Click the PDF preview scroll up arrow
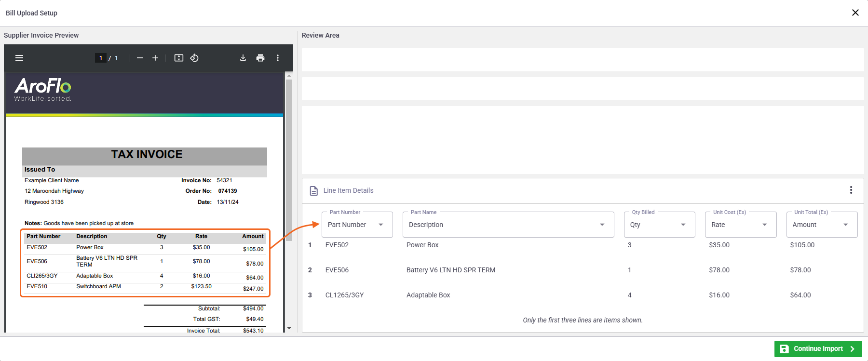The width and height of the screenshot is (868, 361). pyautogui.click(x=289, y=75)
